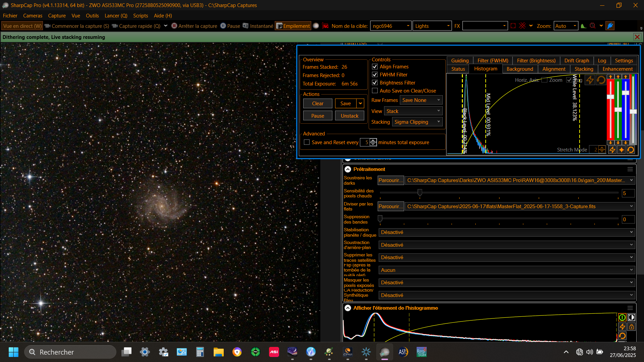Screen dimensions: 644x362
Task: Click the up arrow above the red slider
Action: (610, 77)
